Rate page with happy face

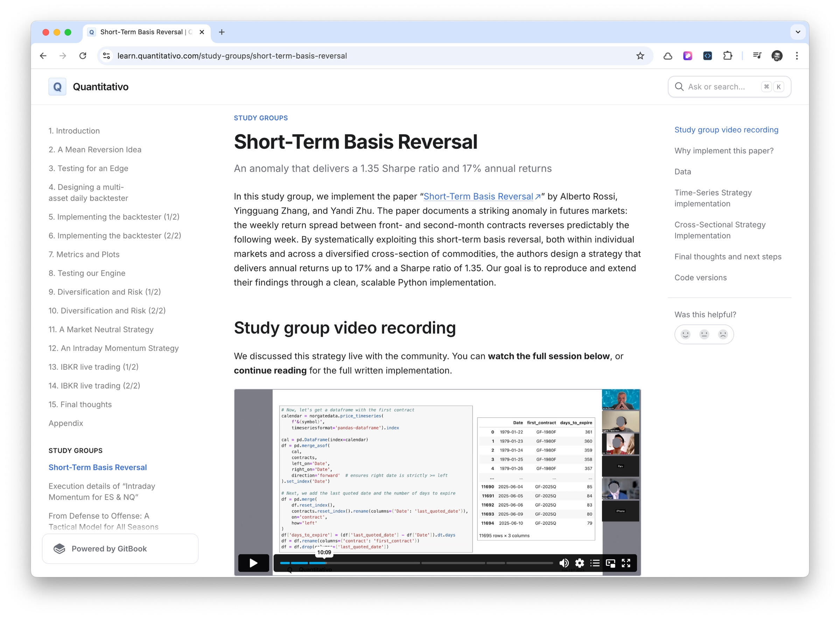(x=685, y=334)
